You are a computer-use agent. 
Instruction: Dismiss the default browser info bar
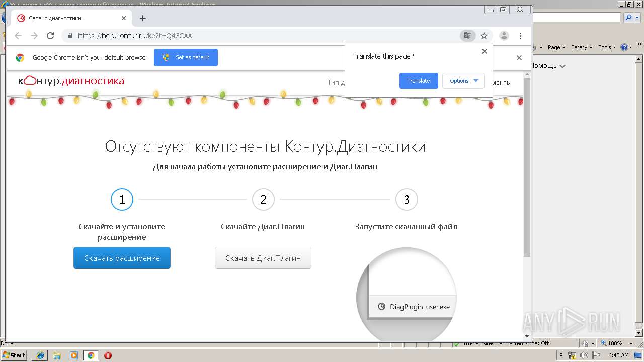tap(519, 58)
